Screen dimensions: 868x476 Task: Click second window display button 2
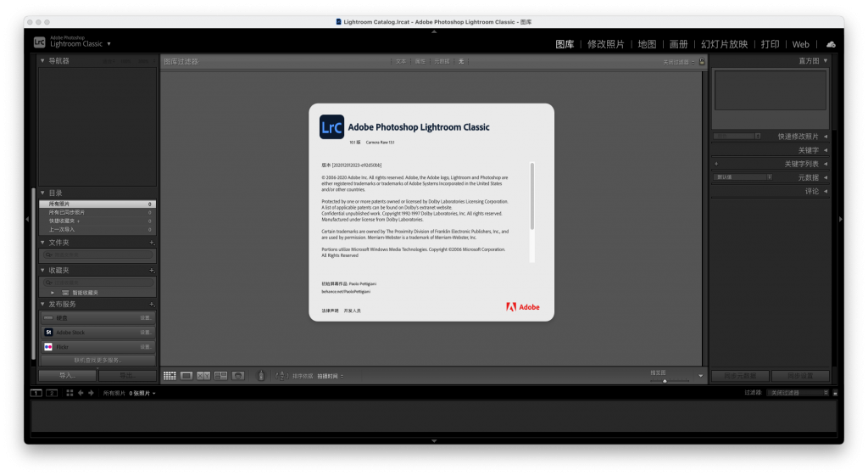tap(52, 393)
